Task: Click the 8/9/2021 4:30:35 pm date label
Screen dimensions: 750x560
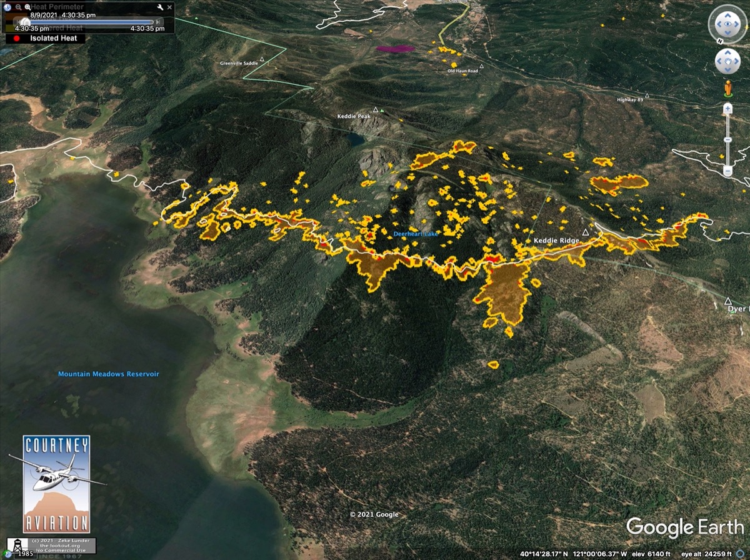Action: click(x=62, y=14)
